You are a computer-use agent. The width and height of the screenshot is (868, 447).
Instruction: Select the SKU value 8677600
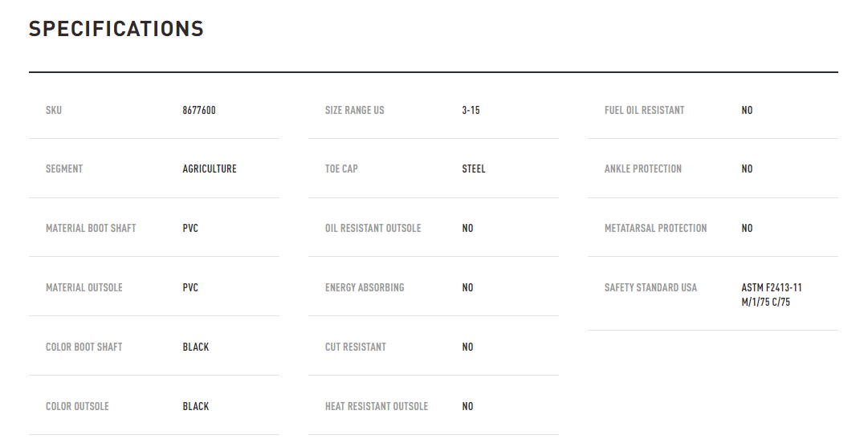[199, 110]
